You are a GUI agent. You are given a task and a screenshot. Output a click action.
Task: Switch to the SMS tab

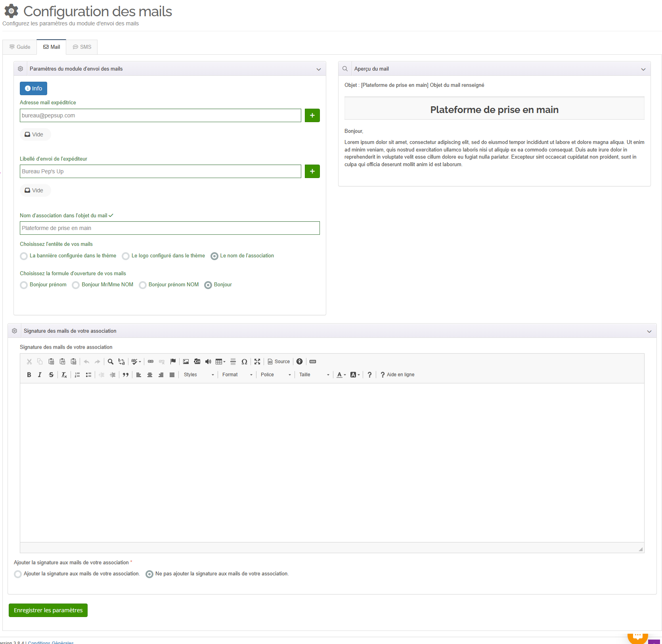click(x=82, y=47)
